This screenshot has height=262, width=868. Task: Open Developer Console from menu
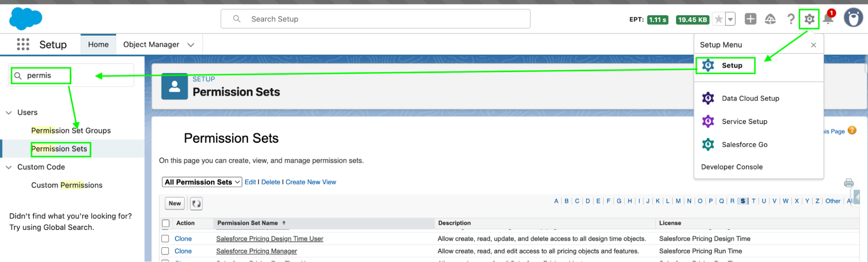732,167
